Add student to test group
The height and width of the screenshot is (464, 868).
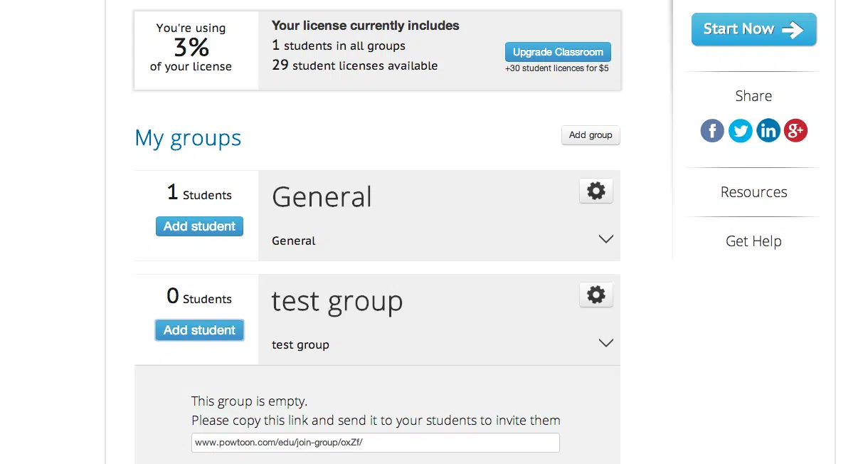click(199, 330)
